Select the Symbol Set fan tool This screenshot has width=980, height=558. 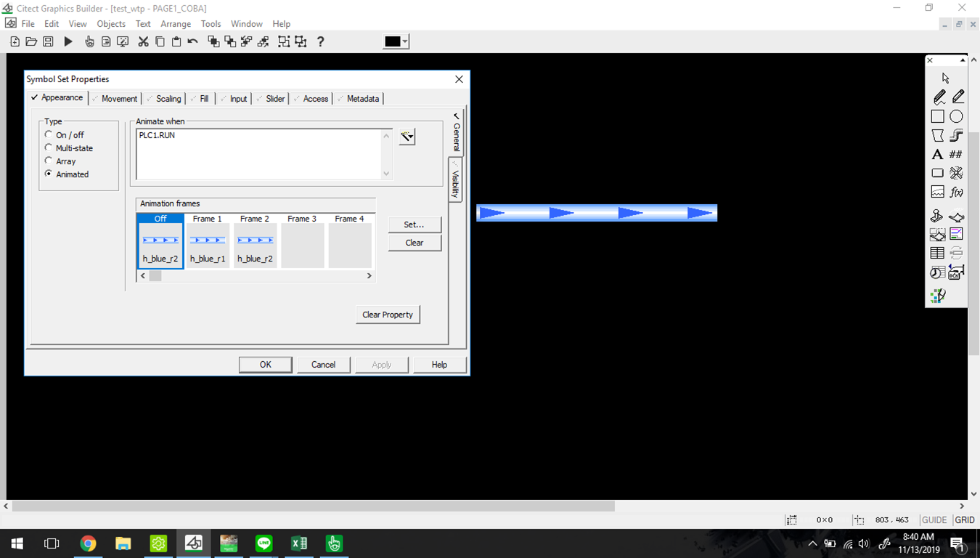point(957,173)
